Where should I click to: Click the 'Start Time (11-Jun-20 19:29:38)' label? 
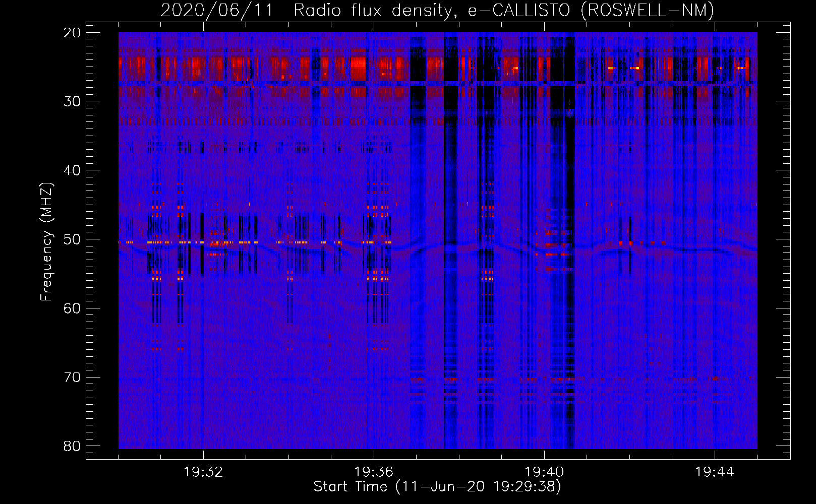tap(437, 487)
